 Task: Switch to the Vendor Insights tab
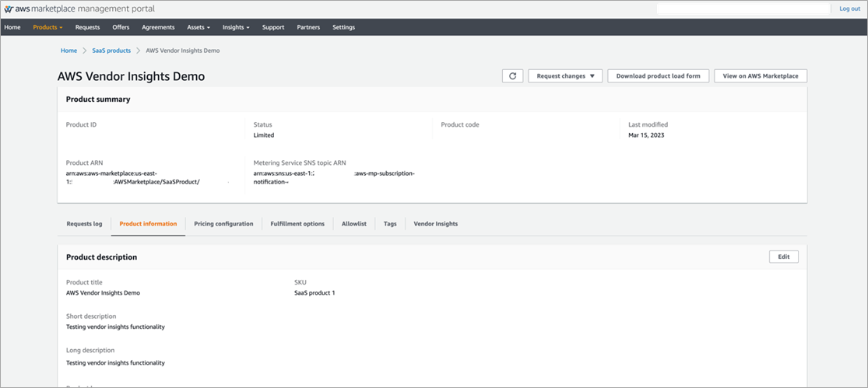click(436, 224)
